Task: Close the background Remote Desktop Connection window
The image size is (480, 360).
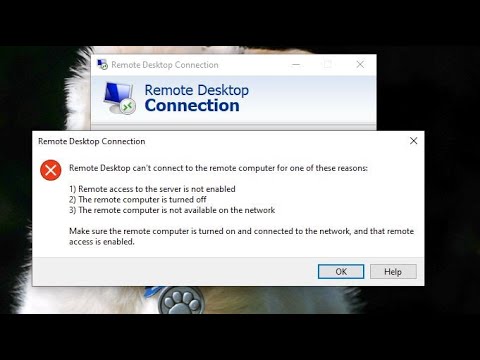Action: click(x=360, y=64)
